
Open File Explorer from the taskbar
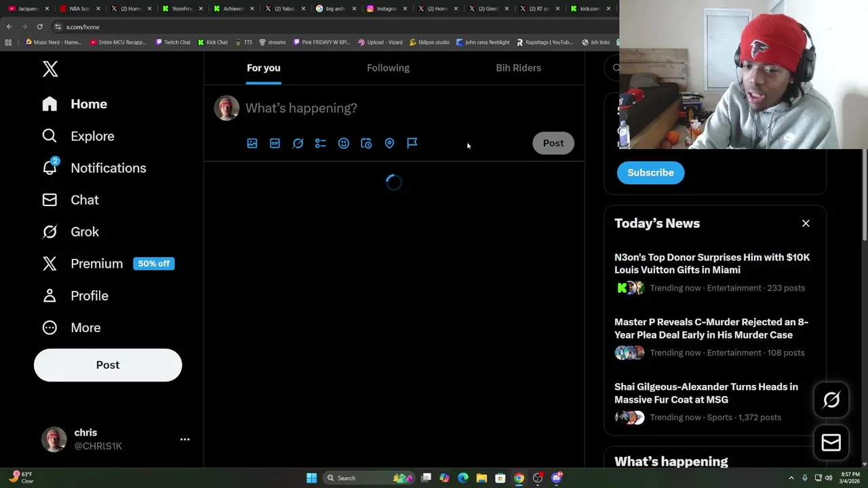[481, 478]
